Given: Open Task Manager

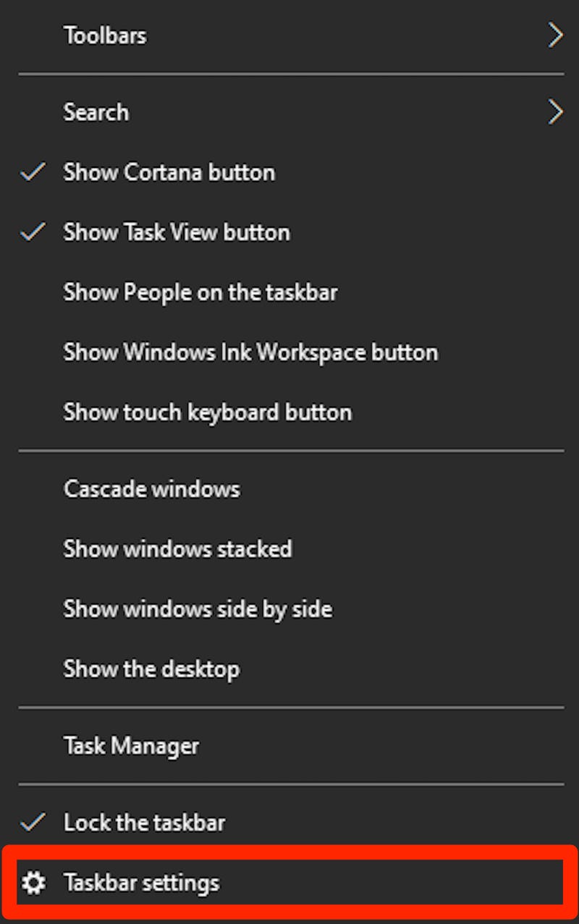Looking at the screenshot, I should 130,745.
